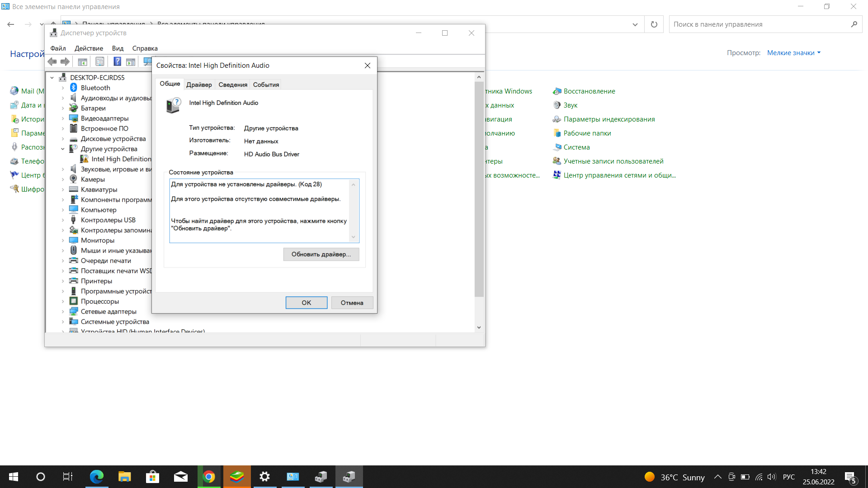Screen dimensions: 868x488
Task: Click the Show/Hide console tree toolbar icon
Action: (82, 61)
